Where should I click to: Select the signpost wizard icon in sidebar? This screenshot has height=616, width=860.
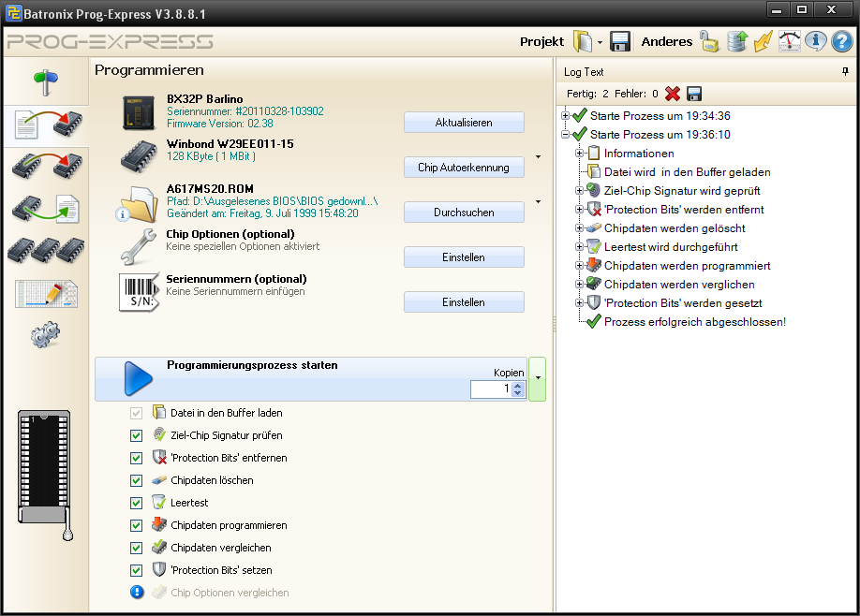(46, 82)
